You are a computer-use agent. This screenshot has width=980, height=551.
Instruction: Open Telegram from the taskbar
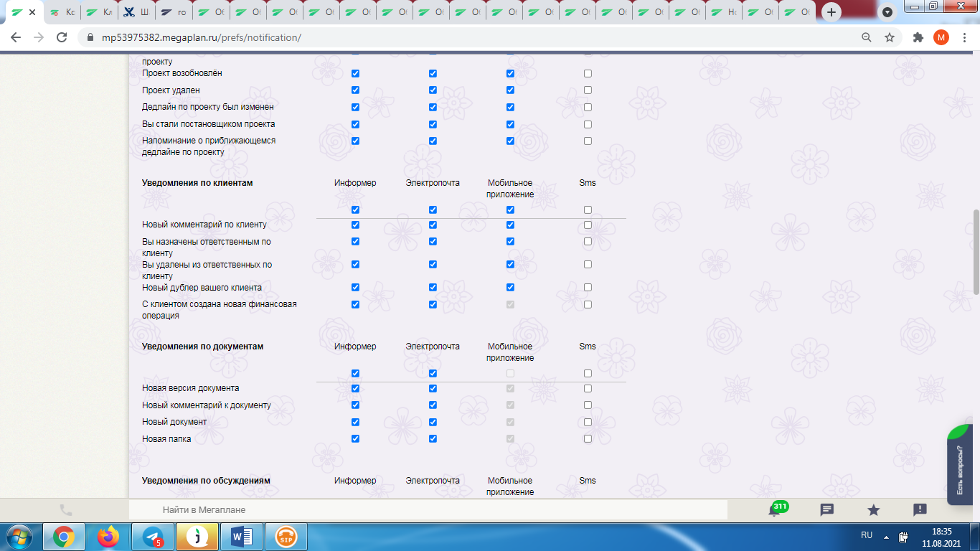click(153, 537)
